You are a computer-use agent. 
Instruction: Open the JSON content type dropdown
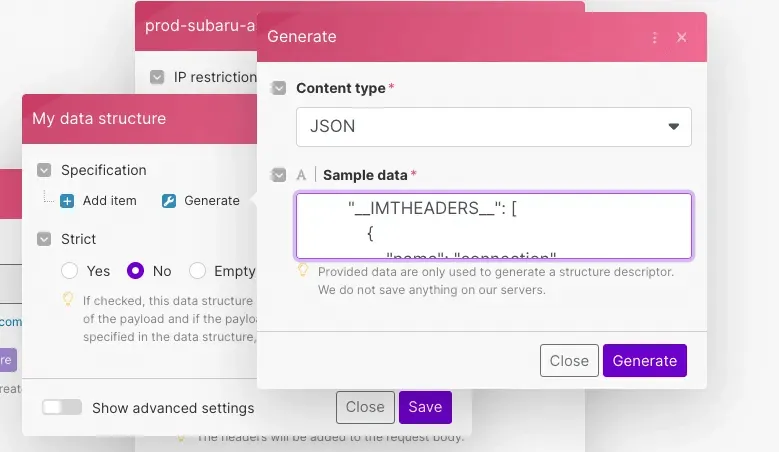tap(493, 127)
